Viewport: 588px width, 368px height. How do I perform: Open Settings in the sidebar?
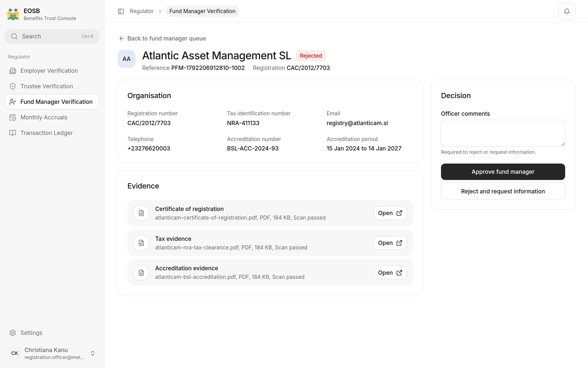click(52, 333)
